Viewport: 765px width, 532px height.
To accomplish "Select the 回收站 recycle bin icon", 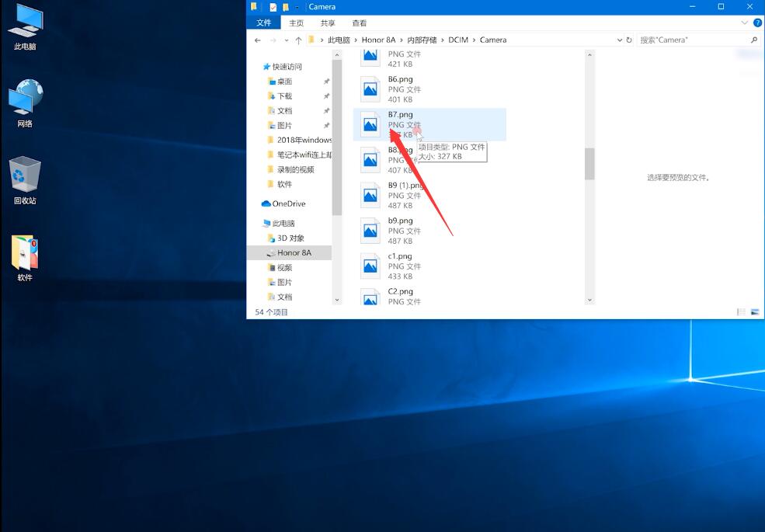I will pyautogui.click(x=25, y=180).
